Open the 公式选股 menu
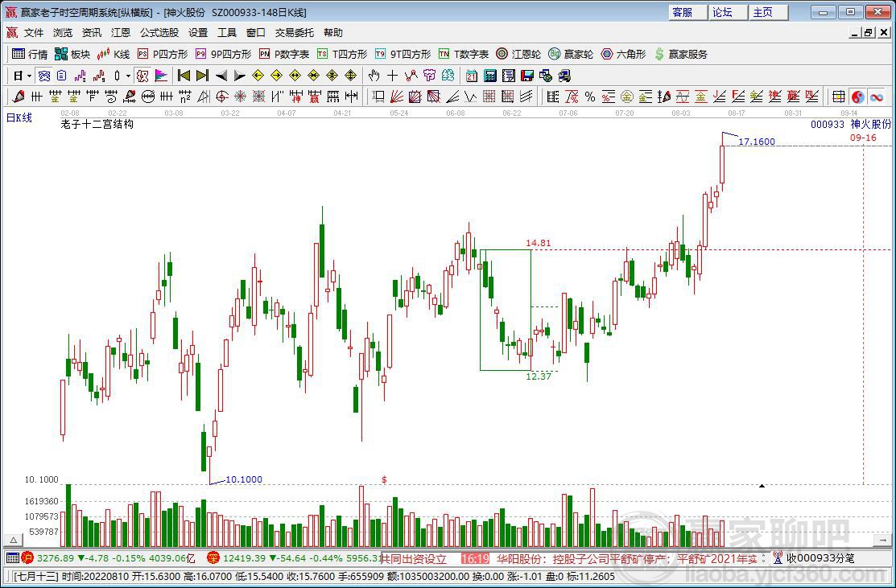Image resolution: width=896 pixels, height=588 pixels. [159, 33]
